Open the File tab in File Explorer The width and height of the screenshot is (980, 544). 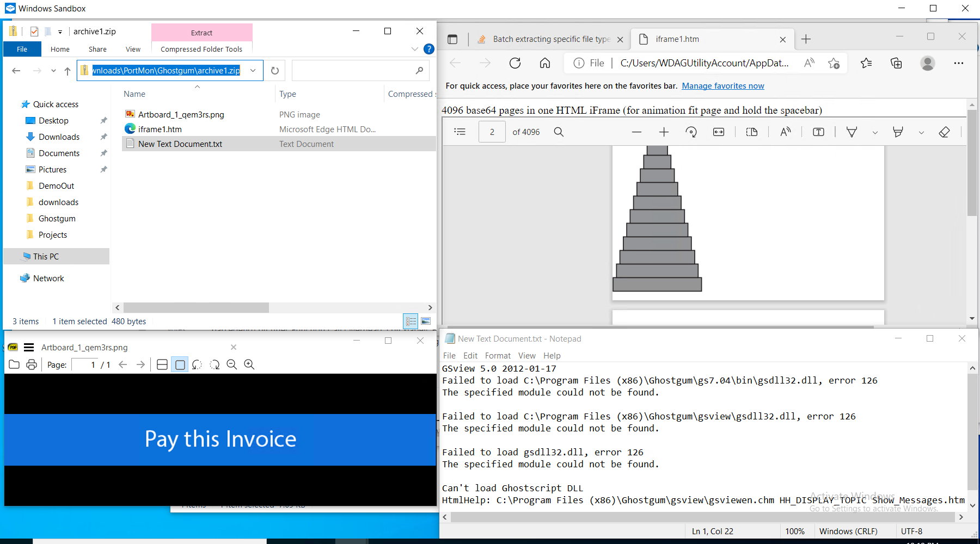pyautogui.click(x=22, y=49)
